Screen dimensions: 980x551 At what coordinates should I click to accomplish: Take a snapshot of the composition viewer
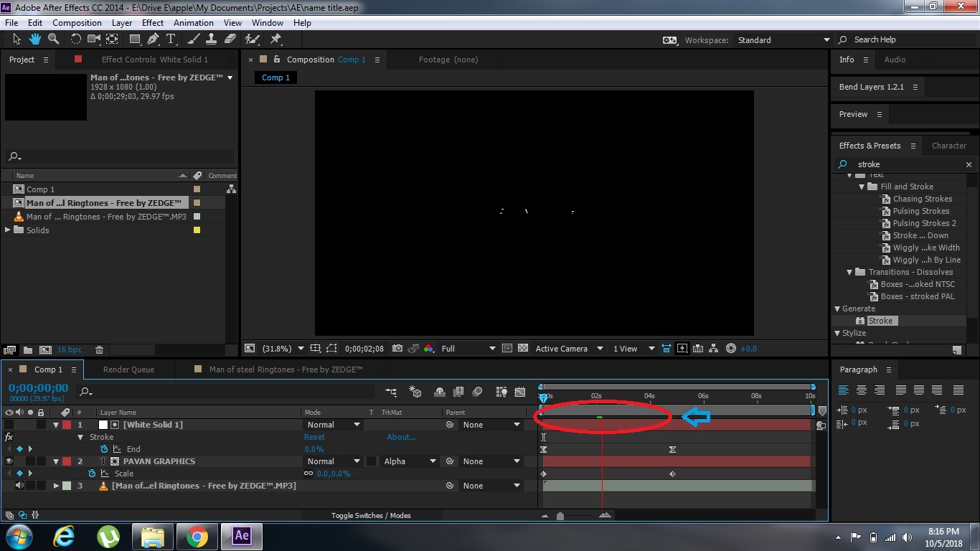tap(397, 349)
